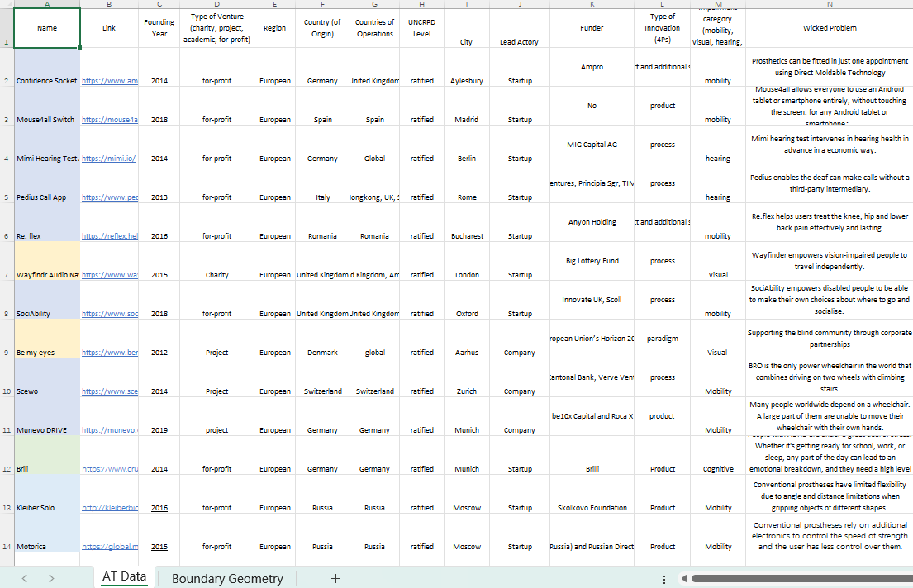Select the Brili name cell
The height and width of the screenshot is (588, 913).
[x=47, y=455]
